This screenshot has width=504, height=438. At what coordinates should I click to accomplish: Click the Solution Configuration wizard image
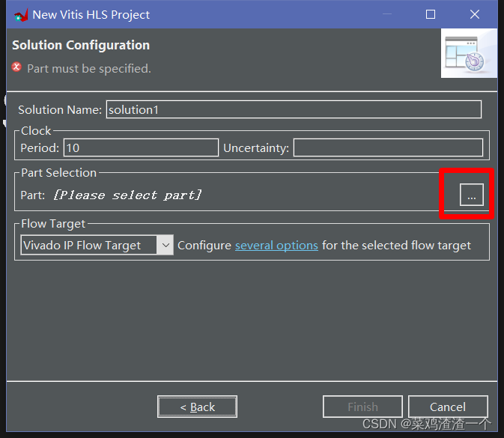tap(469, 53)
